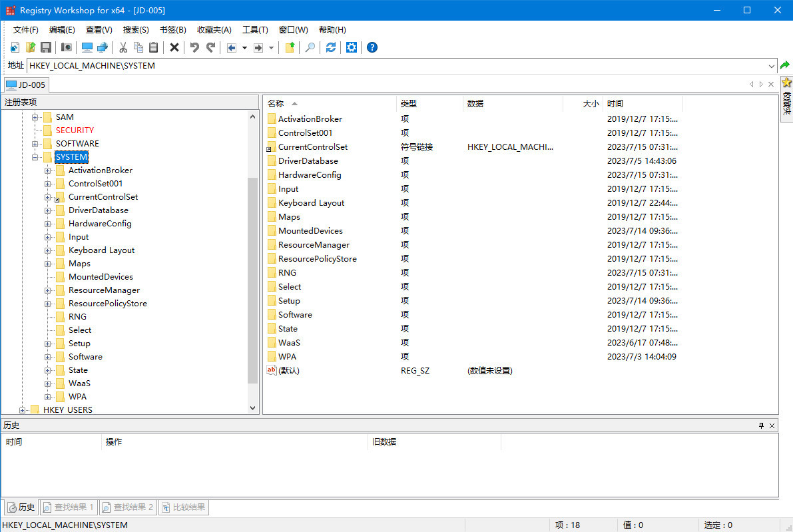Expand the ControlSet001 tree node

(x=48, y=184)
